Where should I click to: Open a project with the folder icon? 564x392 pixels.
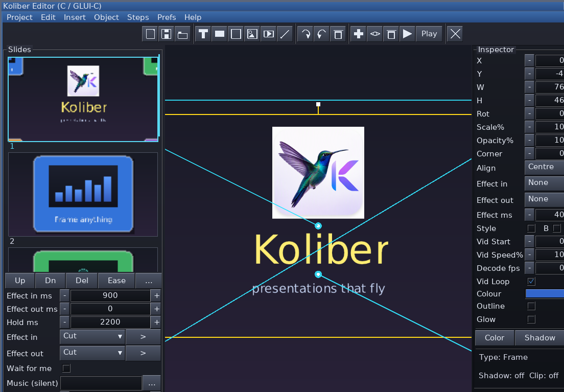(x=183, y=34)
